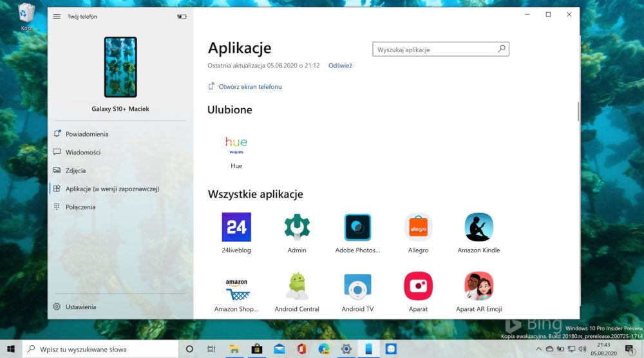Open the notification center icon

[629, 350]
